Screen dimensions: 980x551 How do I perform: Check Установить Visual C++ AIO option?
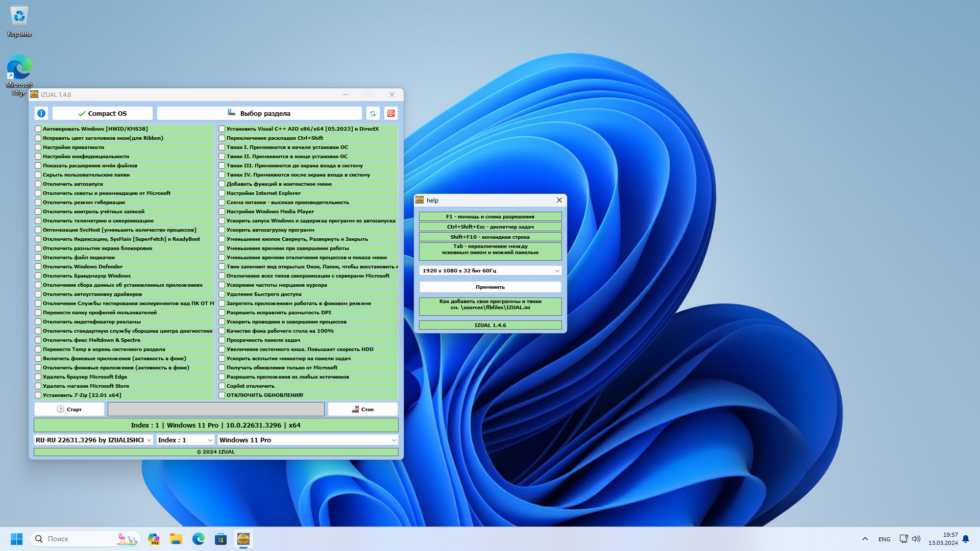[x=222, y=129]
